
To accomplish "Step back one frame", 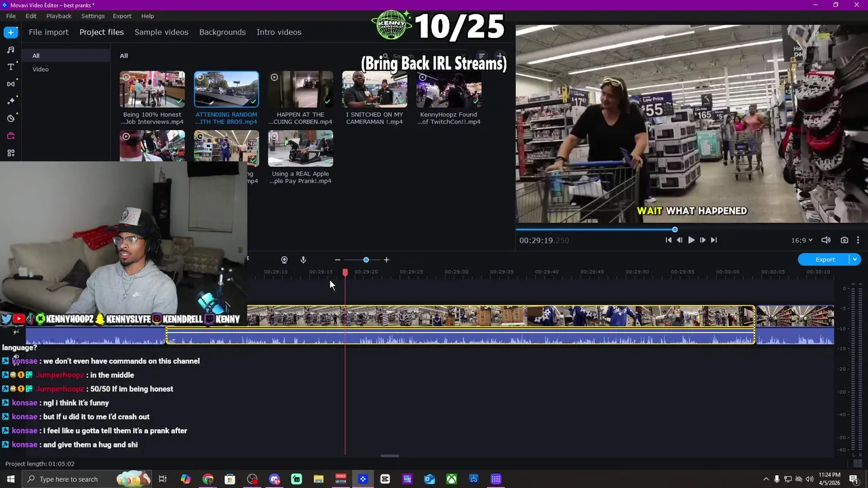I will pyautogui.click(x=679, y=240).
